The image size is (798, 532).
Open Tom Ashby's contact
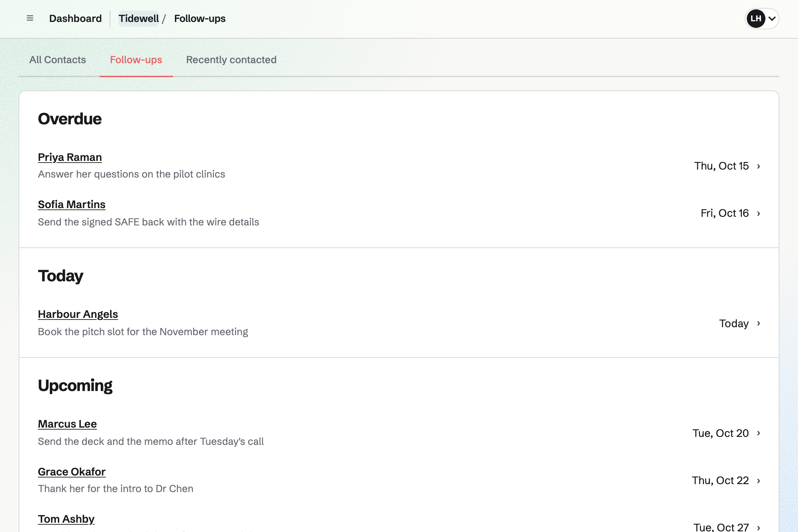point(66,519)
